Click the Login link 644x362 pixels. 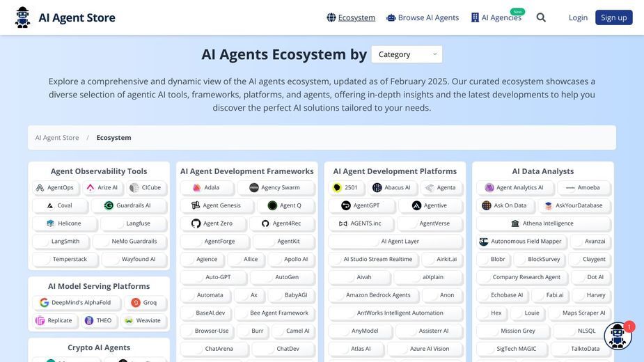[578, 17]
